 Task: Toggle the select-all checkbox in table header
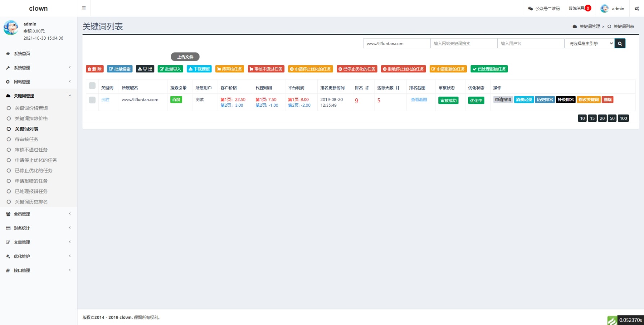point(92,86)
